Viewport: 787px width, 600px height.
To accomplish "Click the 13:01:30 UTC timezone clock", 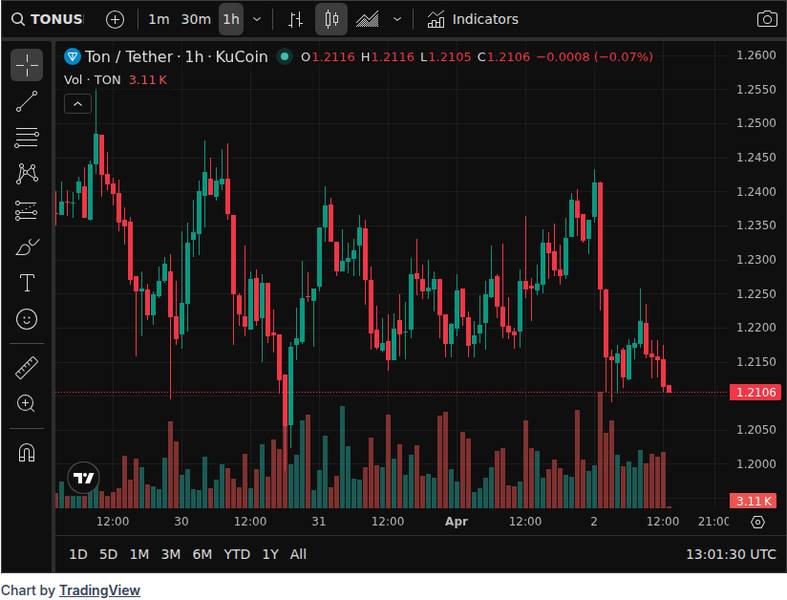I will pos(731,554).
